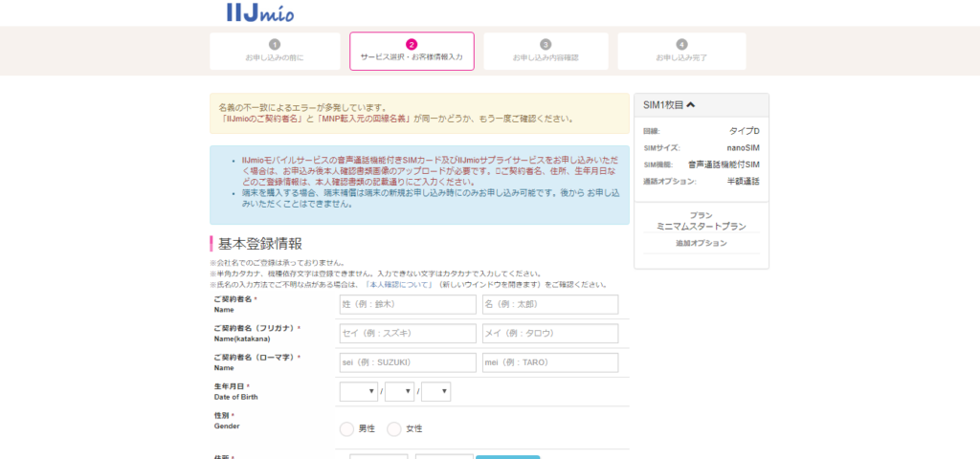Click the 生年月日 Date of Birth label
Screen dimensions: 980x459
point(235,391)
